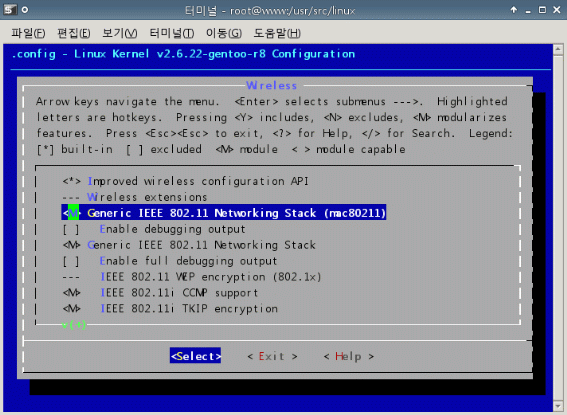Click the Exit button
This screenshot has width=567, height=415.
point(272,356)
